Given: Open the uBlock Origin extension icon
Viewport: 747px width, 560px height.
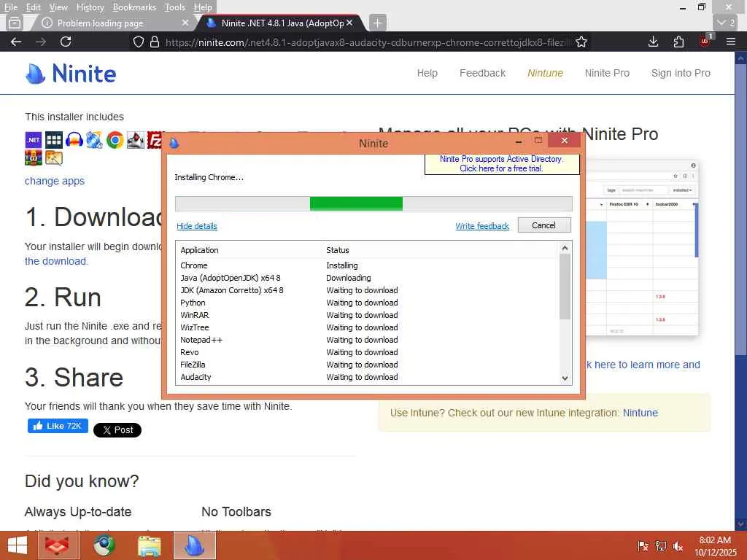Looking at the screenshot, I should 705,41.
